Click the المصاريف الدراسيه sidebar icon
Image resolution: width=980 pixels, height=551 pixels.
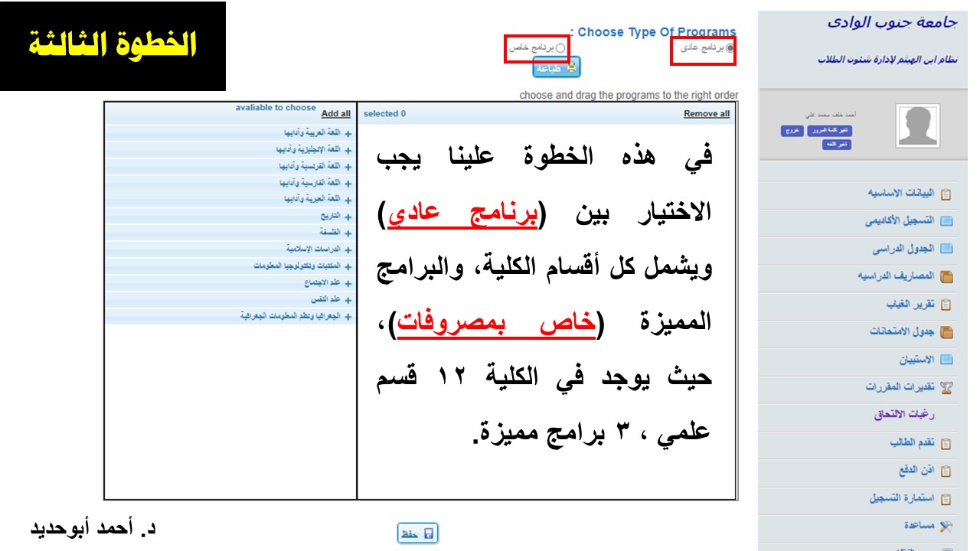click(x=946, y=276)
